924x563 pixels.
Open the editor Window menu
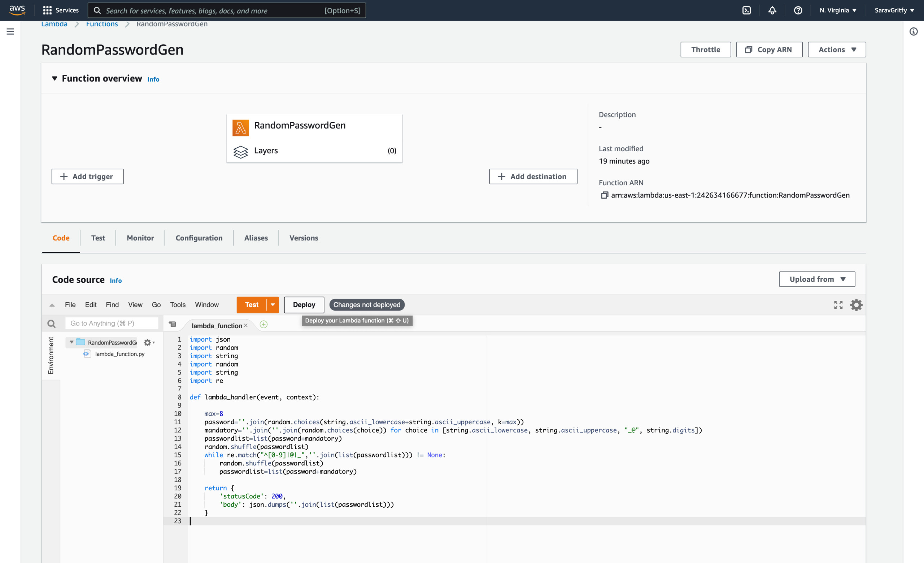tap(206, 304)
